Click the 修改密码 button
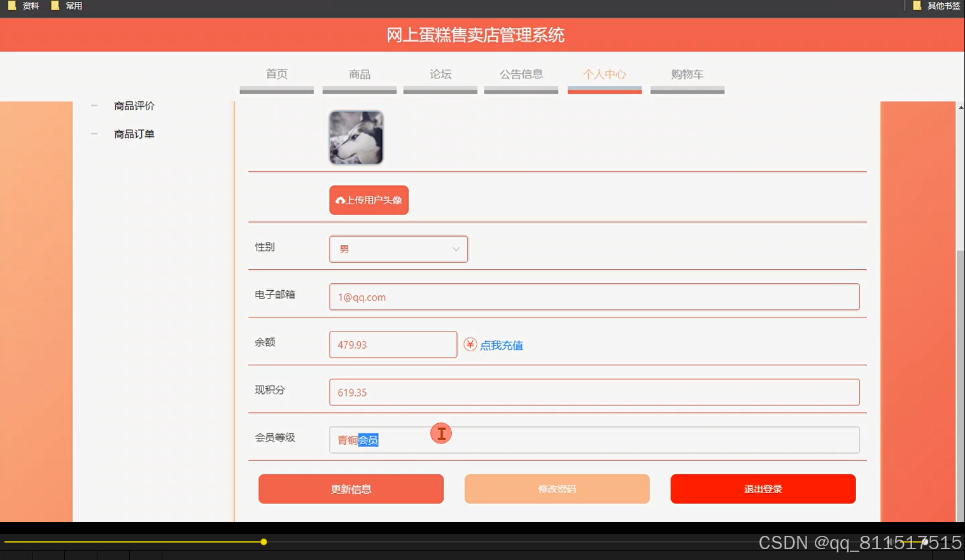Viewport: 965px width, 560px height. [556, 489]
